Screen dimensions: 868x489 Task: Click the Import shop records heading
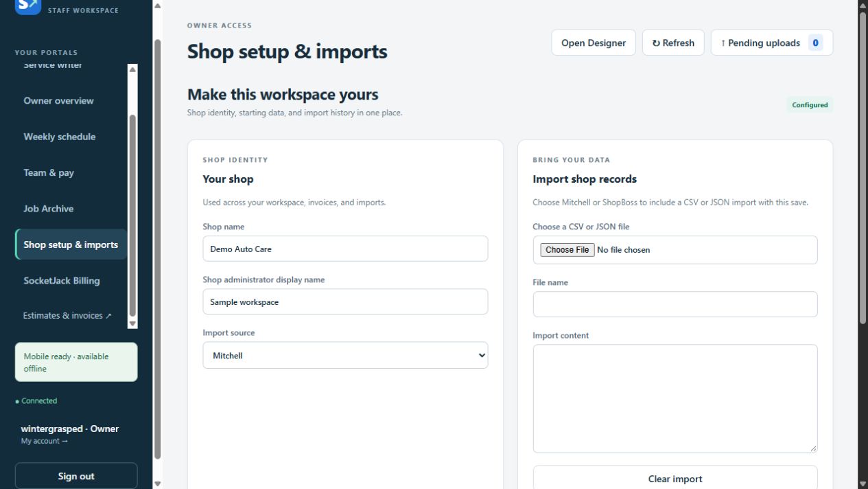pos(585,179)
